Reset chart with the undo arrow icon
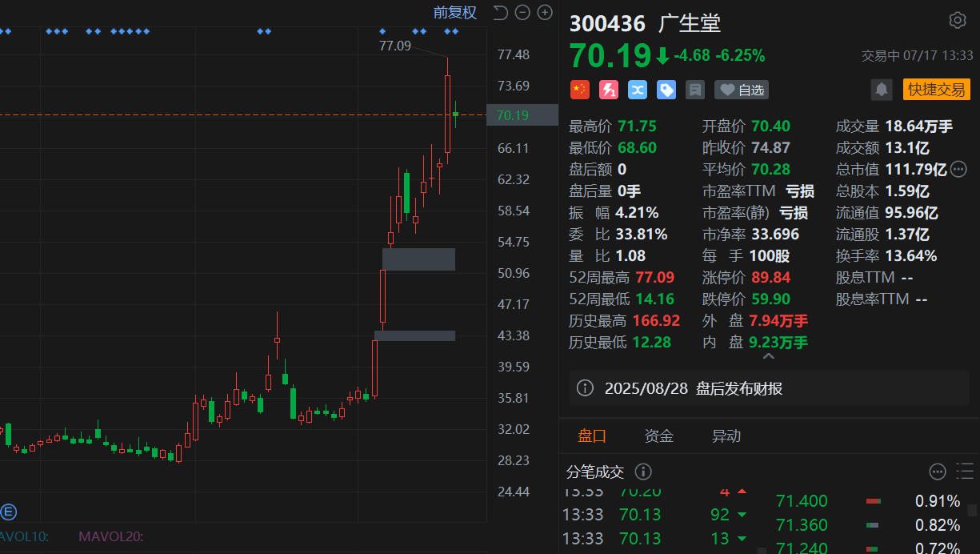The image size is (980, 554). click(x=500, y=12)
